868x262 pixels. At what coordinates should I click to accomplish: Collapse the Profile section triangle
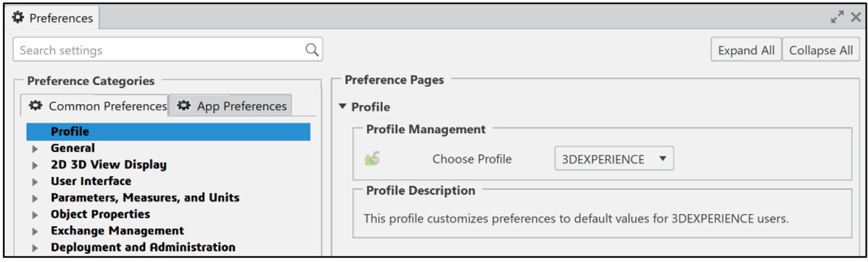pyautogui.click(x=342, y=107)
